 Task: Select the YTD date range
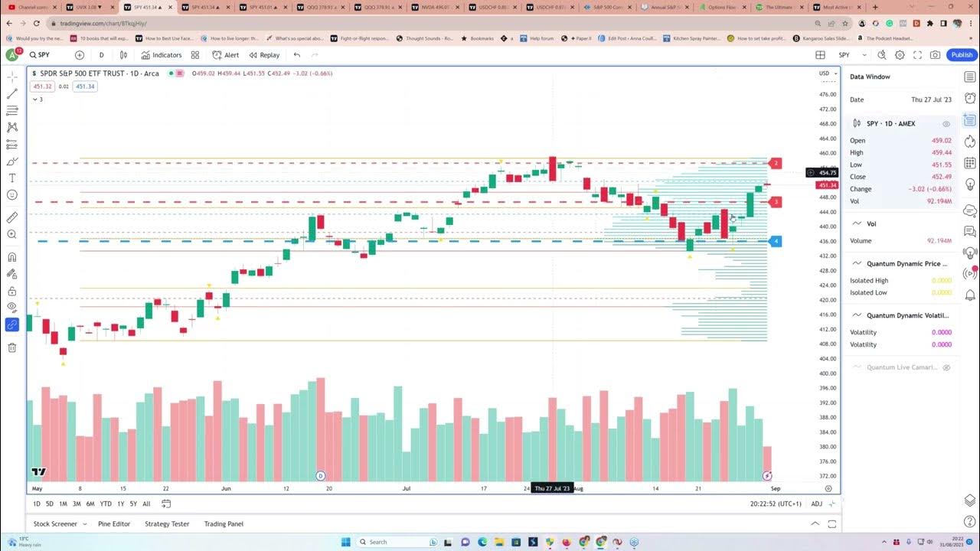point(106,504)
